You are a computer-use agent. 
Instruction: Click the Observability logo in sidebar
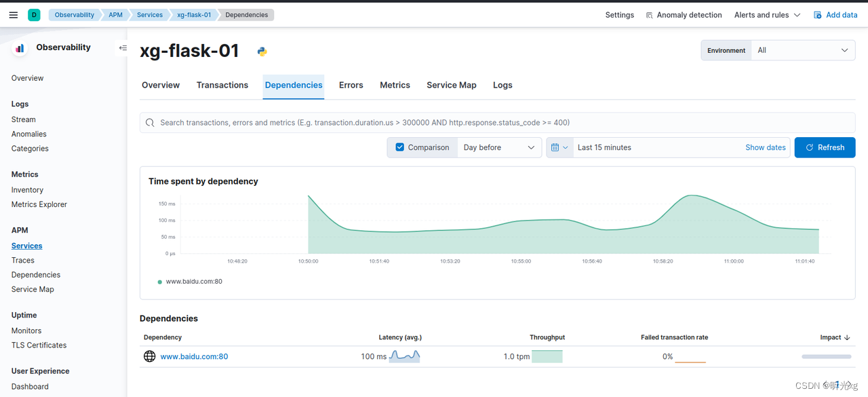coord(20,48)
